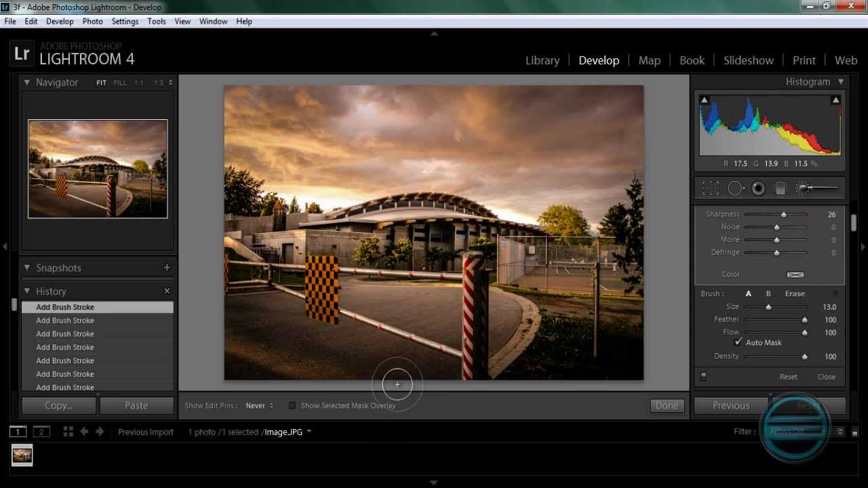868x488 pixels.
Task: Enable Show Selected Mask Overlay checkbox
Action: coord(292,405)
